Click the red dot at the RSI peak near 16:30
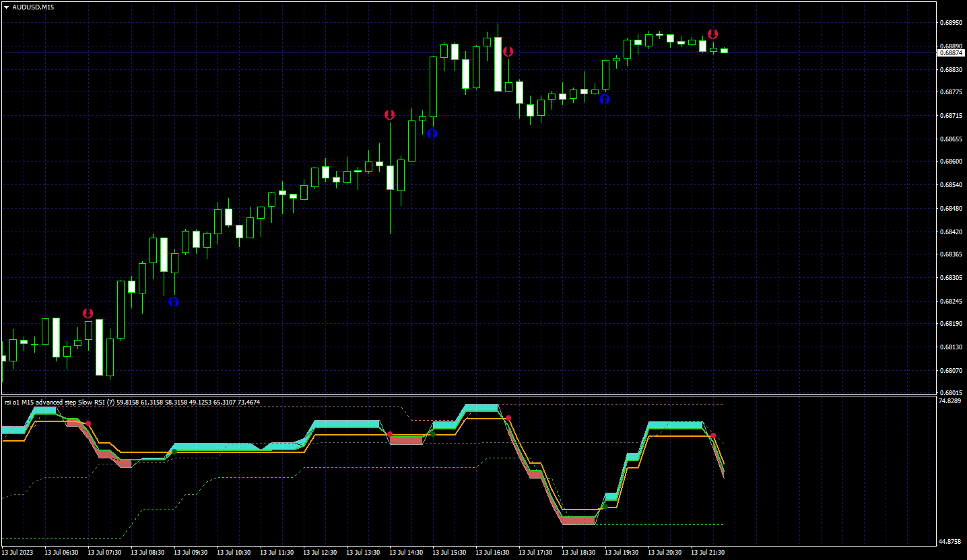 508,418
